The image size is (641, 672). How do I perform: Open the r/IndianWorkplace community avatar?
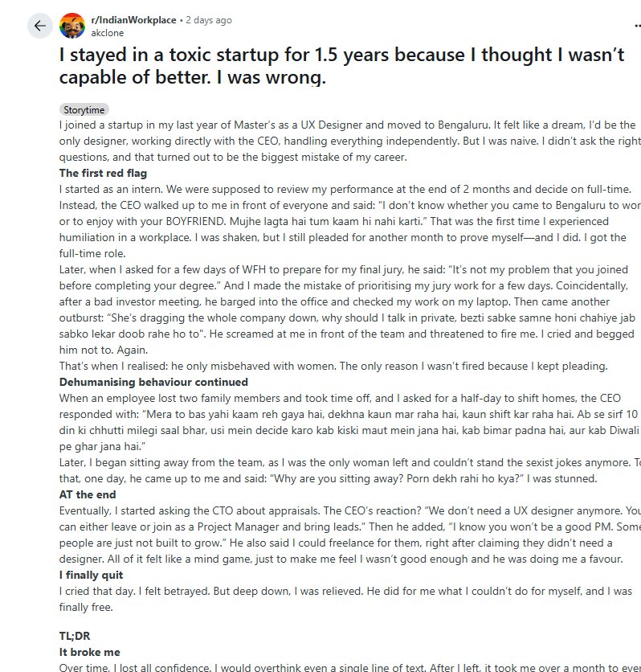[72, 26]
